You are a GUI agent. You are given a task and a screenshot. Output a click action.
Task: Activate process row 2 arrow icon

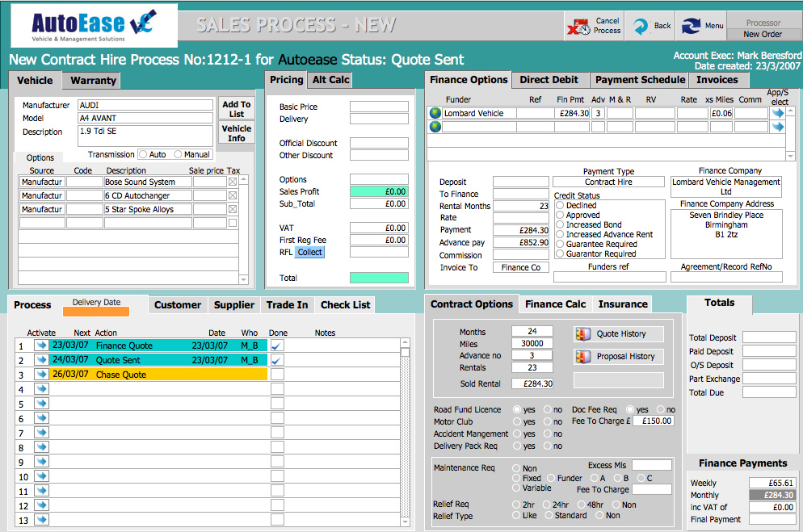point(41,359)
